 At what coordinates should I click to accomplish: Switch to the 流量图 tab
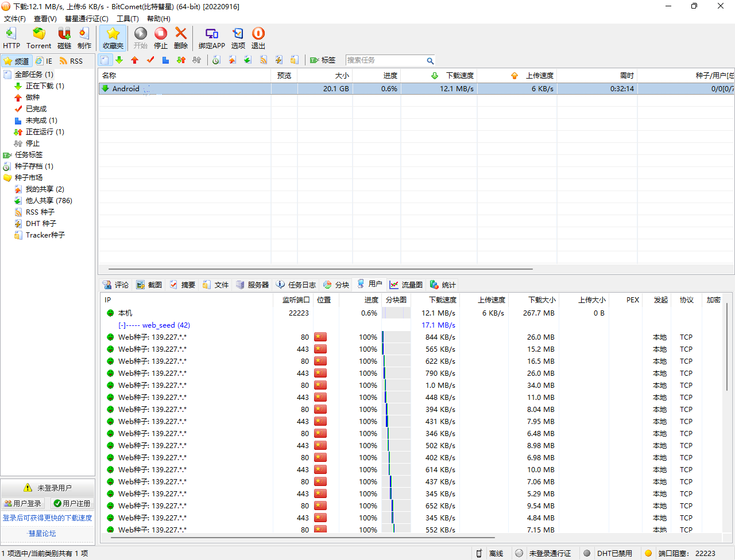(x=406, y=284)
